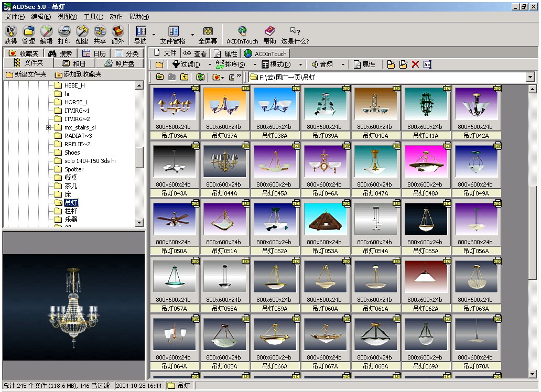Open the 排序 (Sort) dropdown
Screen dimensions: 541x392
tap(234, 64)
